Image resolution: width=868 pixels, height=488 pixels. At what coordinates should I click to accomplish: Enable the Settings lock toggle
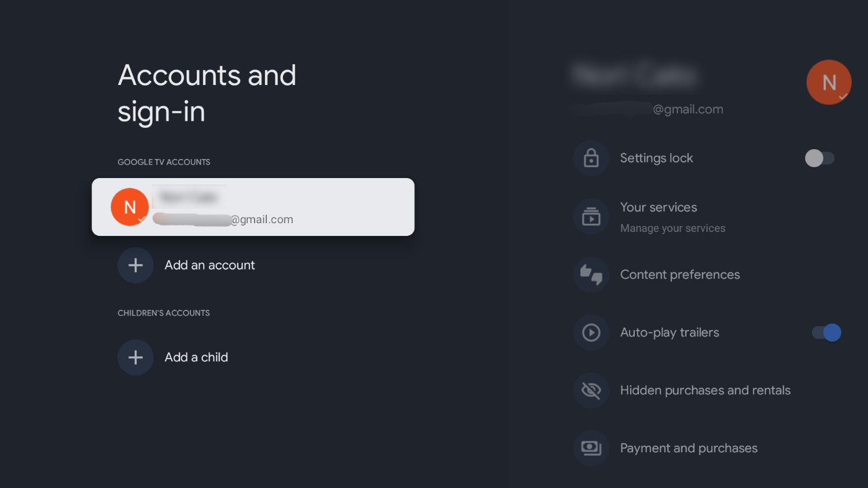tap(819, 158)
